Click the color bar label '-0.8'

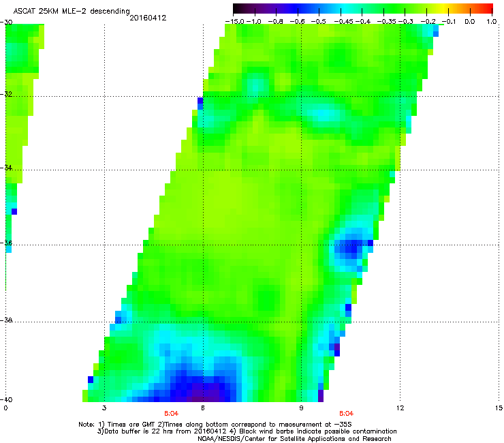pyautogui.click(x=276, y=22)
